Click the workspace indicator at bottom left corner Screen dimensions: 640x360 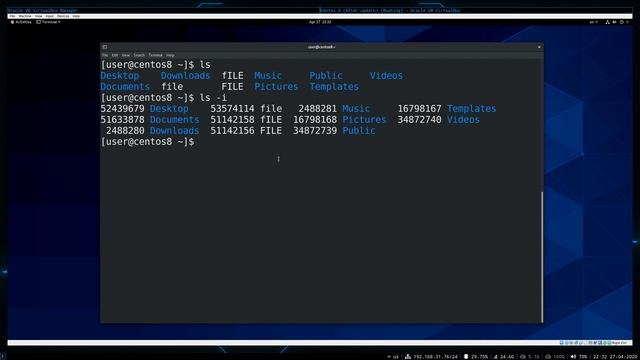[x=2, y=357]
